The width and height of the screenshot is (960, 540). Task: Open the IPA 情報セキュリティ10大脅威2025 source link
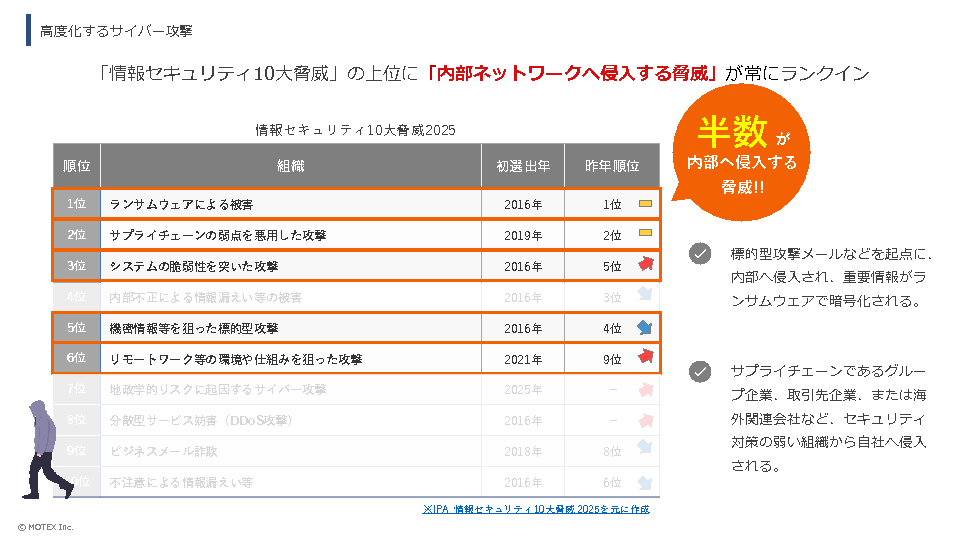pos(536,509)
